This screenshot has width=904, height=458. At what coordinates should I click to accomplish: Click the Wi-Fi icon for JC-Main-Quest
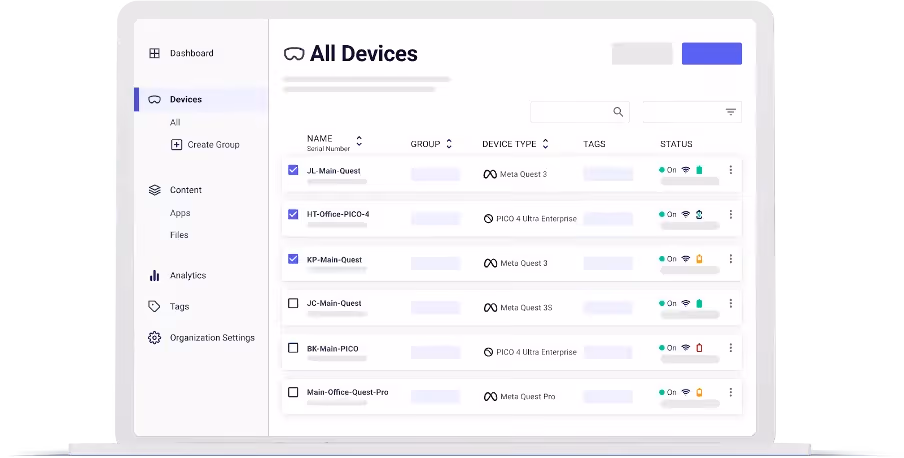tap(685, 303)
